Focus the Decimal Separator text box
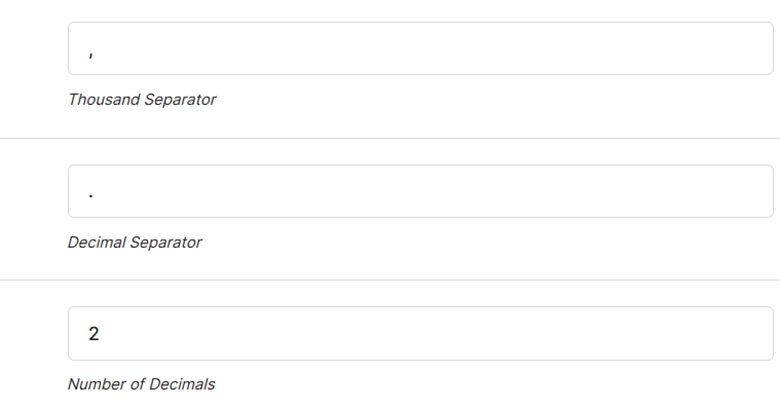Screen dimensions: 780x408 point(420,191)
